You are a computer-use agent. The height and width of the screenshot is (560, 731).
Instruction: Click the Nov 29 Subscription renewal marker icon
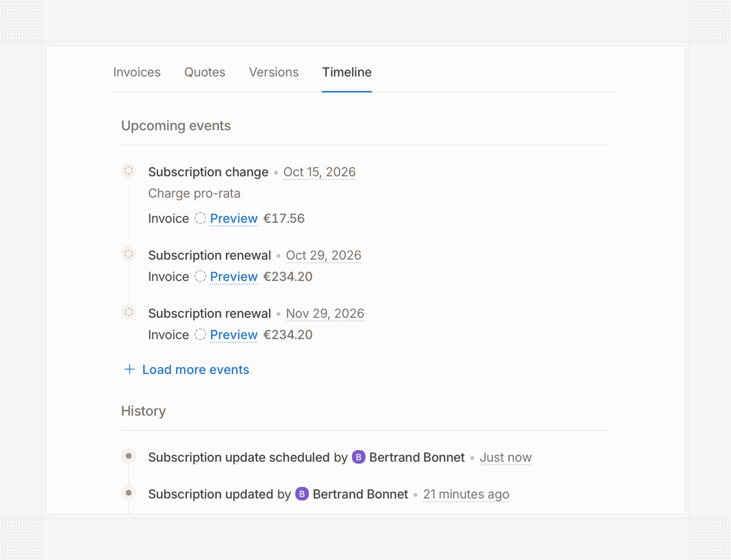[x=129, y=312]
